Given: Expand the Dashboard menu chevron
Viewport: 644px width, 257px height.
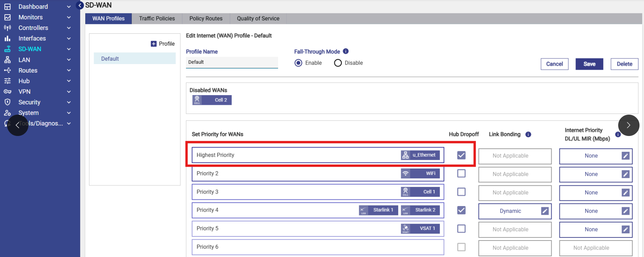Looking at the screenshot, I should (69, 7).
